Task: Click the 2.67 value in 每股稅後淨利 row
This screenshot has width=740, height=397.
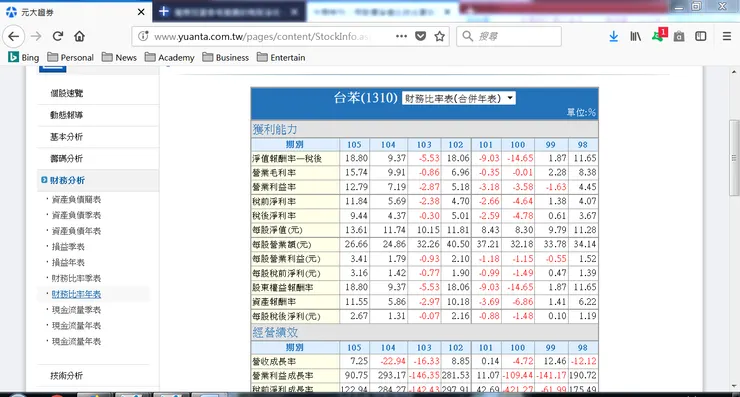Action: point(359,316)
